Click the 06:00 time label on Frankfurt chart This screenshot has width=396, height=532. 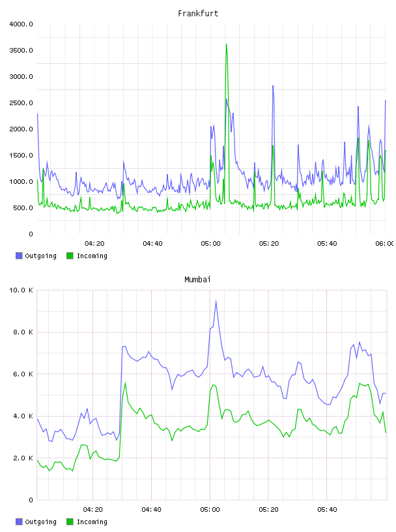[x=384, y=244]
